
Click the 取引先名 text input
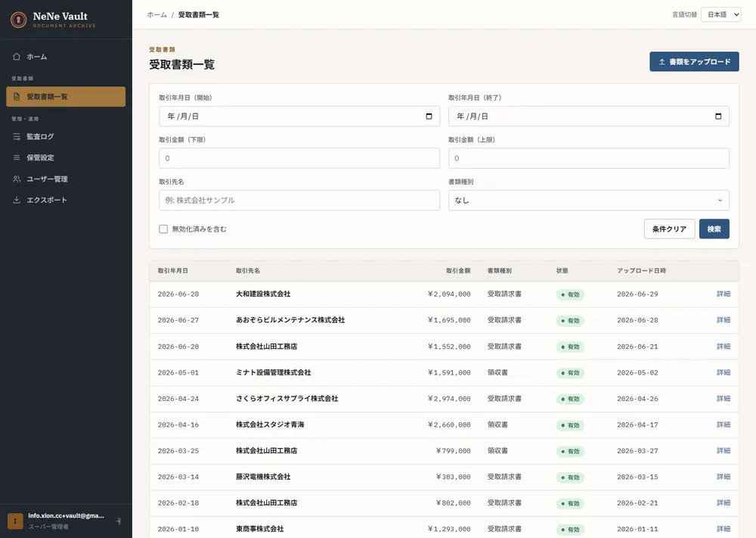click(x=299, y=201)
